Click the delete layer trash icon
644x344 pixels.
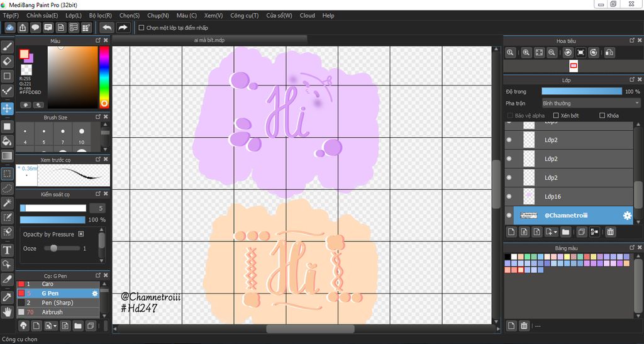610,232
